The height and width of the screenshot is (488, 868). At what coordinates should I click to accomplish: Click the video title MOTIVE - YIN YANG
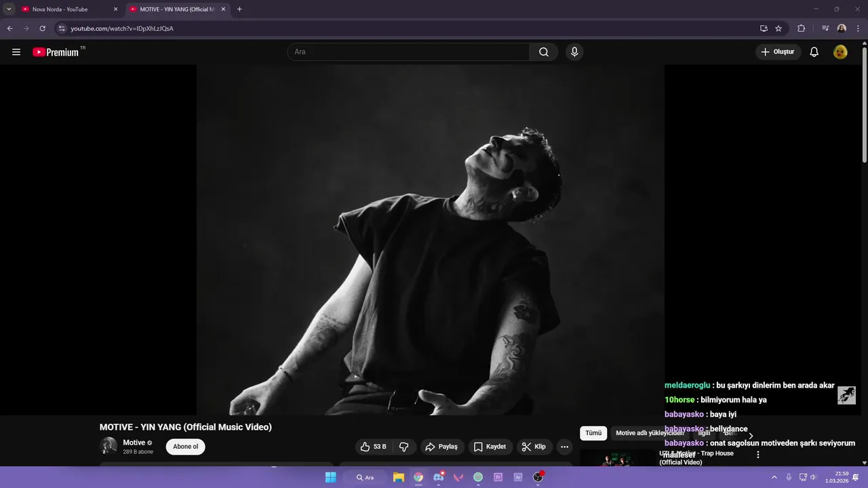[186, 427]
